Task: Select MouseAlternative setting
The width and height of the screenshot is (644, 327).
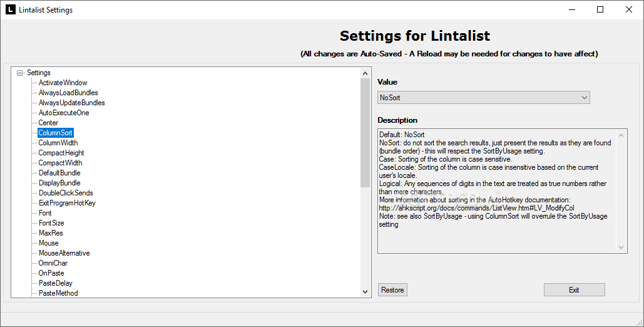Action: [64, 253]
